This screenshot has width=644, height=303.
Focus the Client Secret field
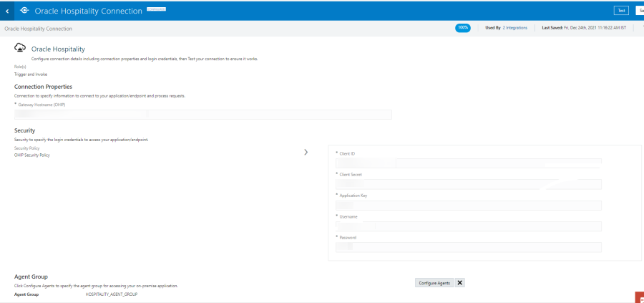469,184
